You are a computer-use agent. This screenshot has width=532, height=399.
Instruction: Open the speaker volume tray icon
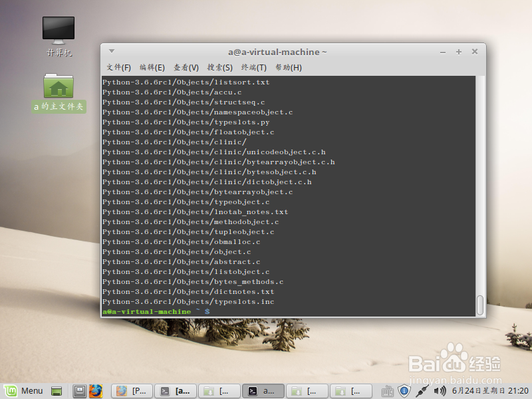coord(440,391)
